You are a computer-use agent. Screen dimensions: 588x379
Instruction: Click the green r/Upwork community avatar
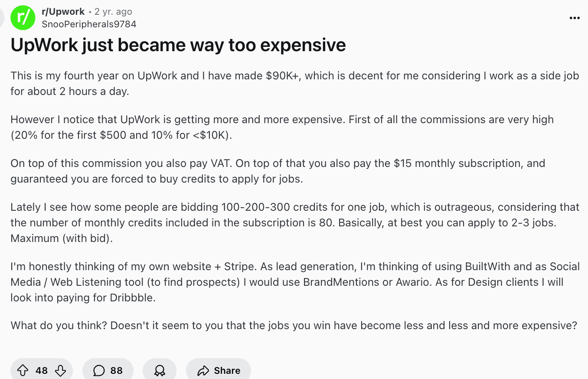point(23,18)
